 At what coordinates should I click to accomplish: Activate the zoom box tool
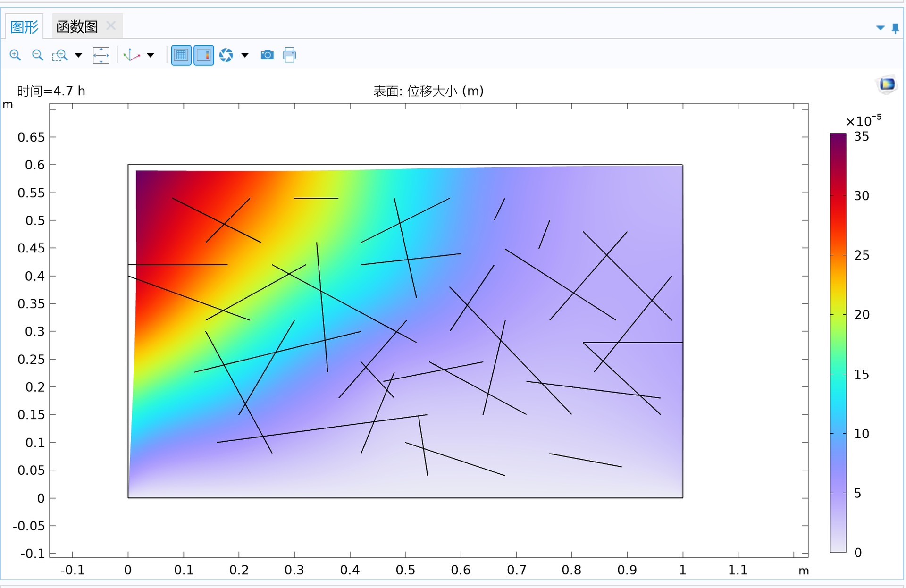(x=60, y=55)
